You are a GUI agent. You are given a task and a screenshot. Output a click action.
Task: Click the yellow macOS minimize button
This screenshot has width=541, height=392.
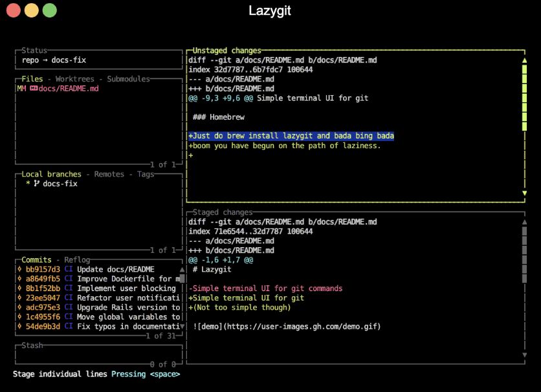click(32, 10)
